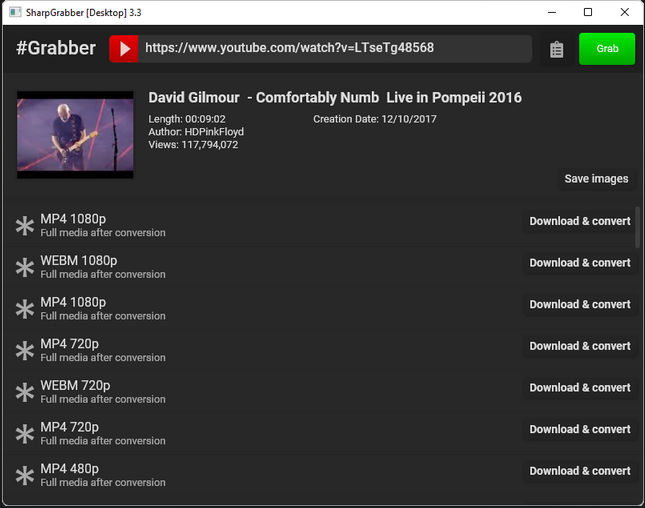
Task: Click the asterisk icon beside MP4 480p
Action: [x=25, y=476]
